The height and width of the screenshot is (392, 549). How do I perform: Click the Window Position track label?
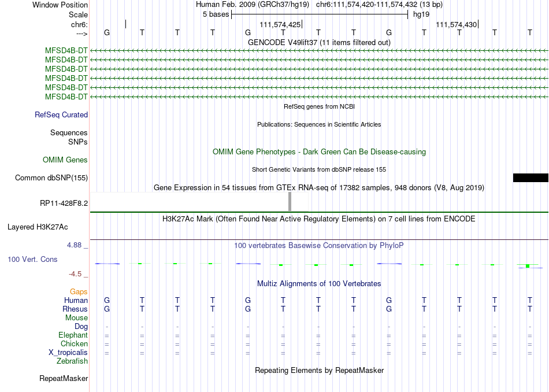(x=60, y=5)
